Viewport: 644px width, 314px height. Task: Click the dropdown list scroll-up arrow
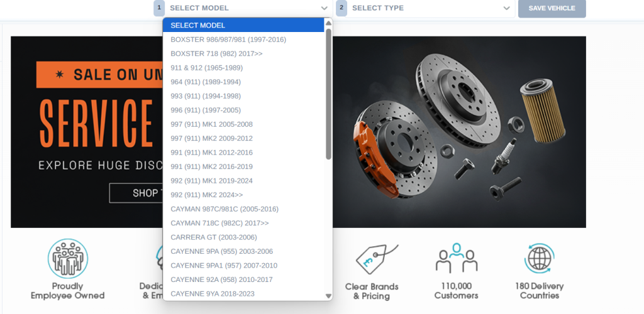[328, 23]
